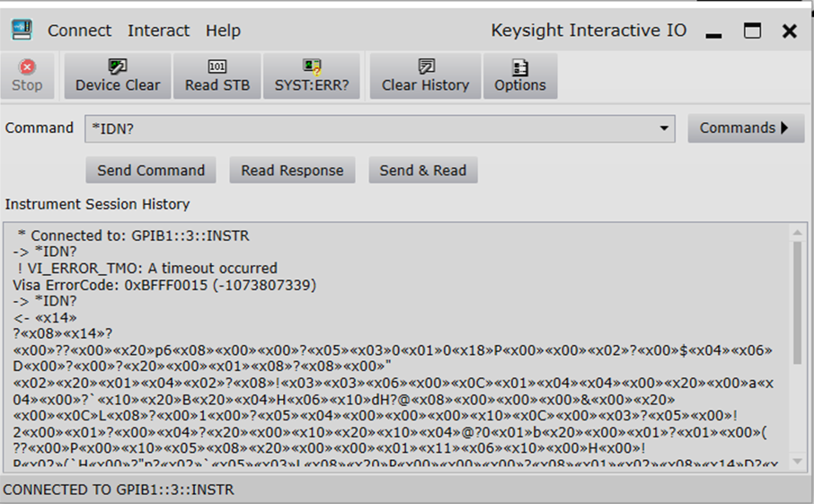Click the session history scroll up arrow
Image resolution: width=814 pixels, height=504 pixels.
pos(797,233)
